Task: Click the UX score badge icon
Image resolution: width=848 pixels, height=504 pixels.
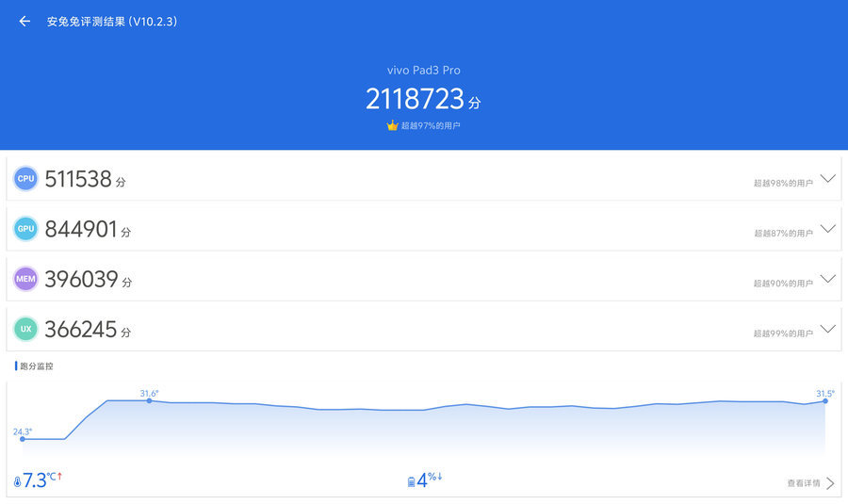Action: tap(25, 329)
